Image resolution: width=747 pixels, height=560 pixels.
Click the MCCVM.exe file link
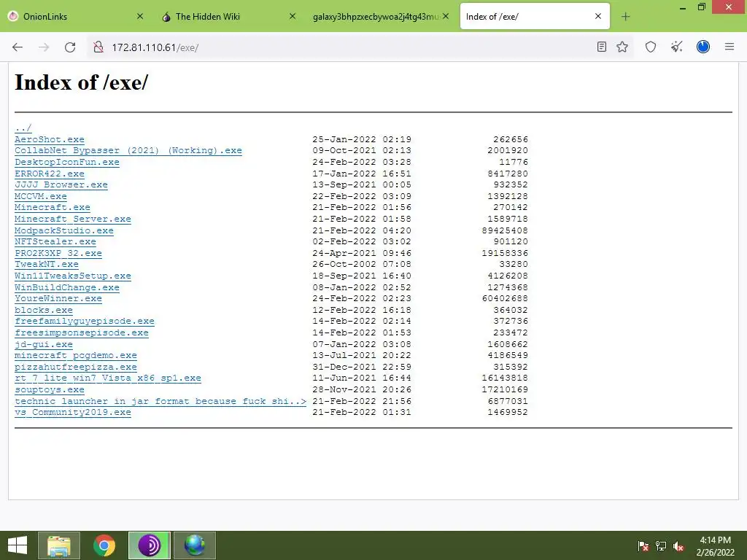41,196
